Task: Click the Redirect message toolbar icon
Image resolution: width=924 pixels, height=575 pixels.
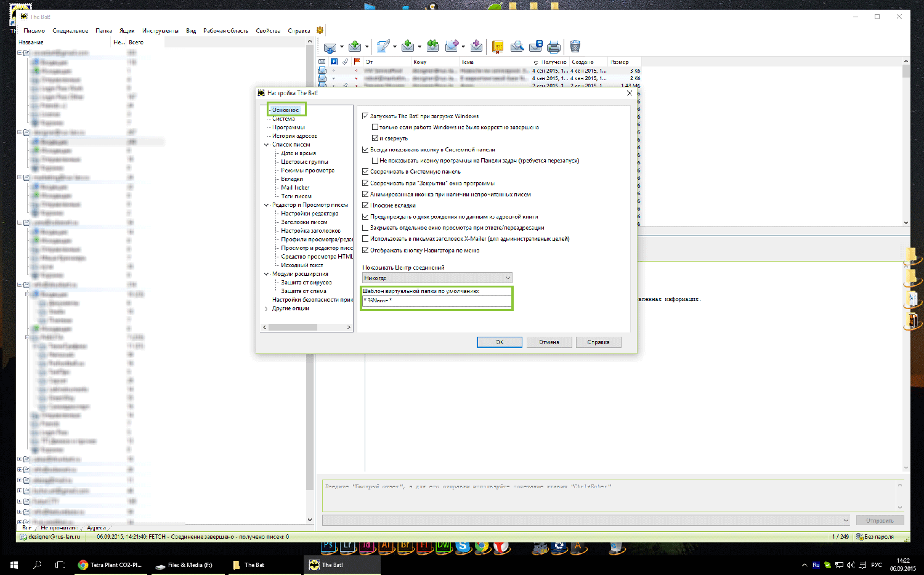Action: pos(476,46)
